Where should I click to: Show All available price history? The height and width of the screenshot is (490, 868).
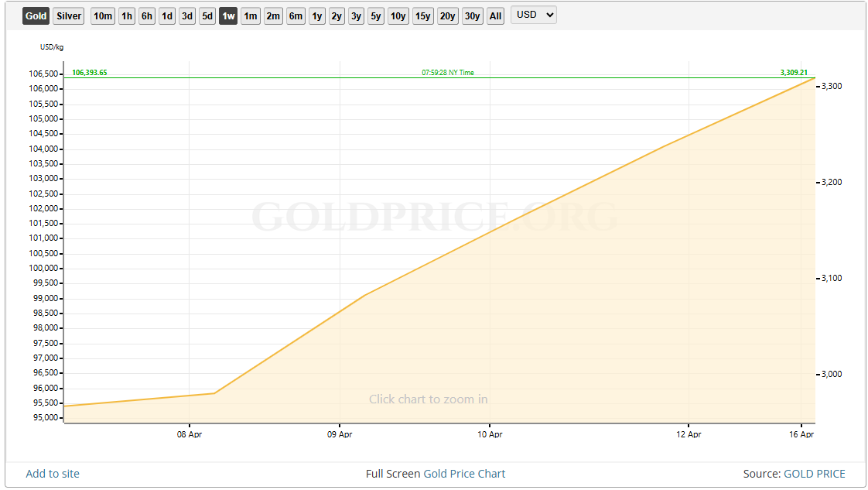point(495,15)
